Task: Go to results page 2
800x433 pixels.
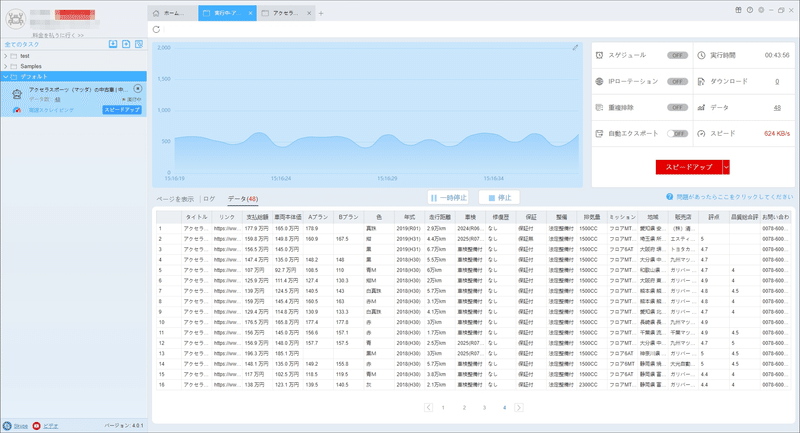Action: 464,407
